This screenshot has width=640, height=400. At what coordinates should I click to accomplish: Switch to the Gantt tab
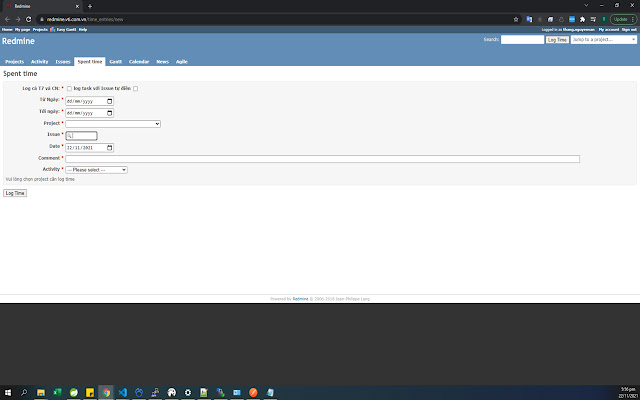116,62
